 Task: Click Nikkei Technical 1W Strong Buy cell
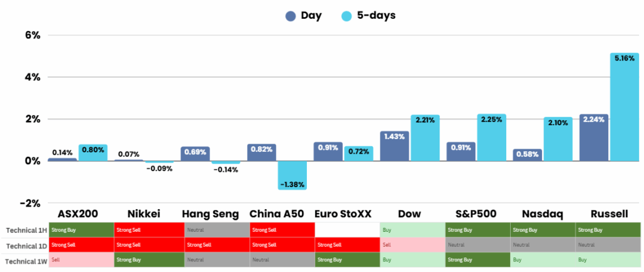click(147, 259)
